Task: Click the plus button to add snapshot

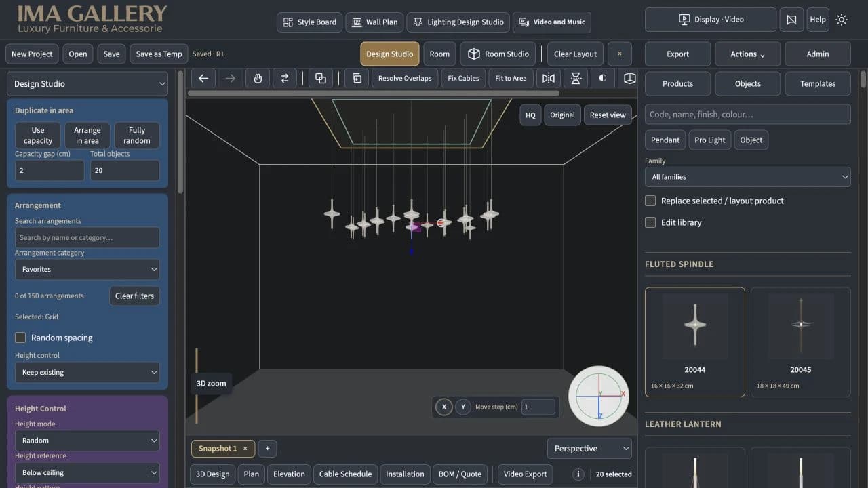Action: 267,449
